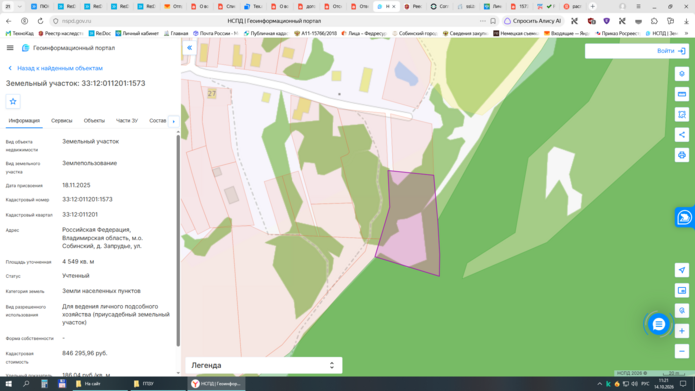This screenshot has width=695, height=391.
Task: Expand the Легенда panel
Action: click(264, 365)
